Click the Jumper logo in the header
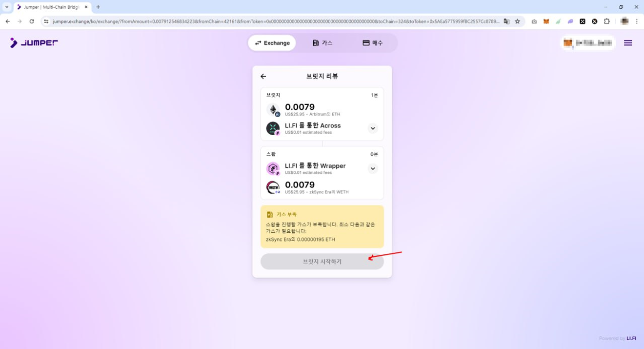 tap(34, 42)
